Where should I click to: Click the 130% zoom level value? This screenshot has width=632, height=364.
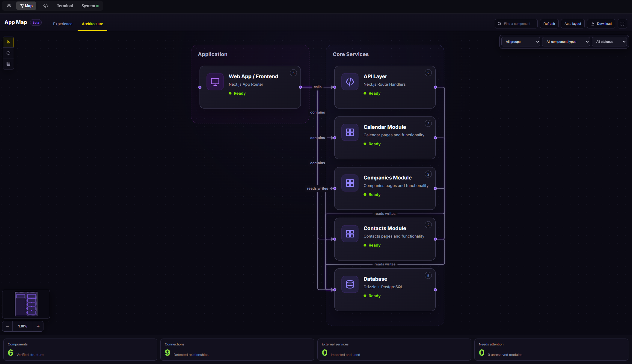22,326
